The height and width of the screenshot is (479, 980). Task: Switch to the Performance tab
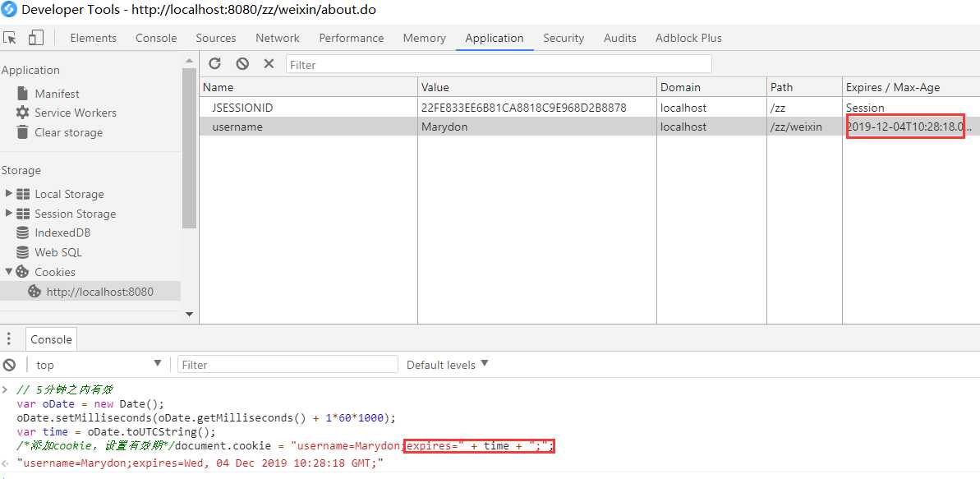point(352,38)
